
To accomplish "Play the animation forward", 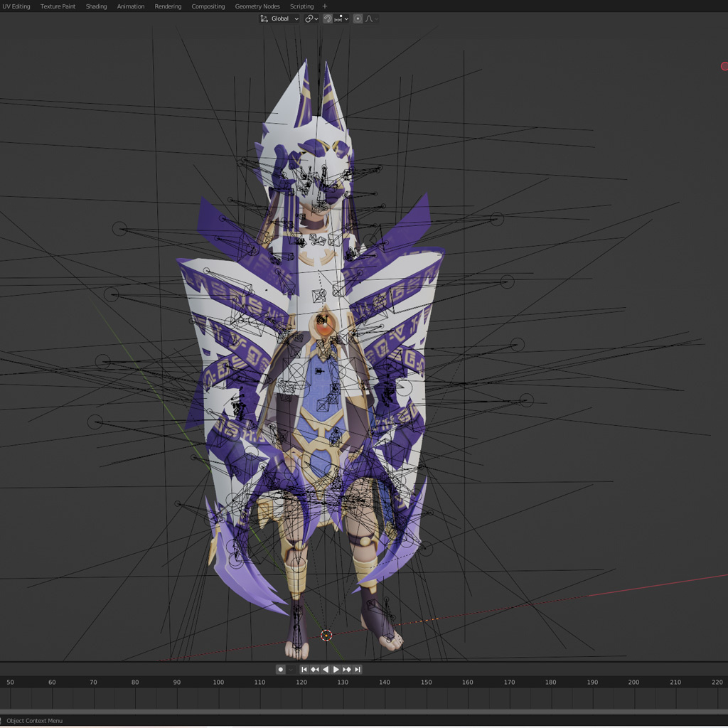I will [336, 669].
